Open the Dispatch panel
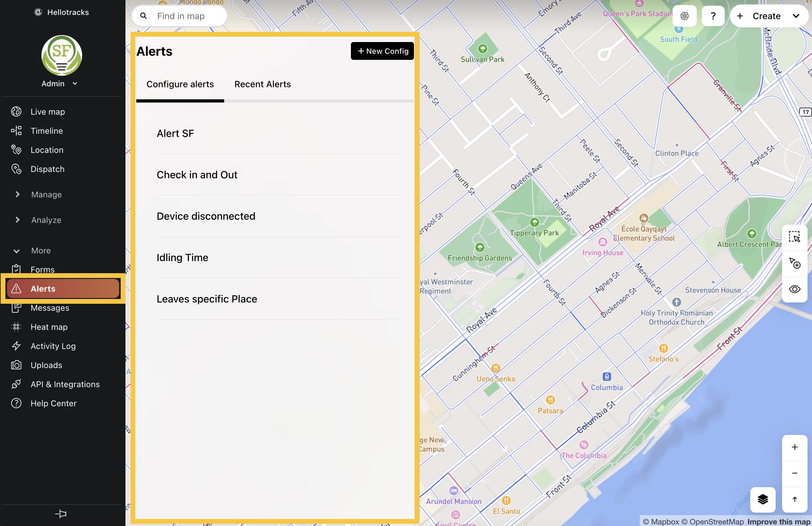This screenshot has width=812, height=526. 47,169
